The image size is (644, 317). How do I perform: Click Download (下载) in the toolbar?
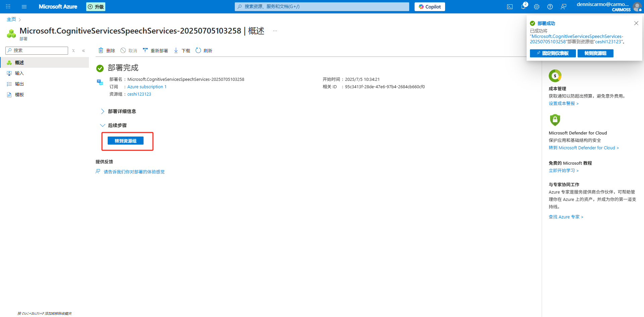(x=182, y=51)
